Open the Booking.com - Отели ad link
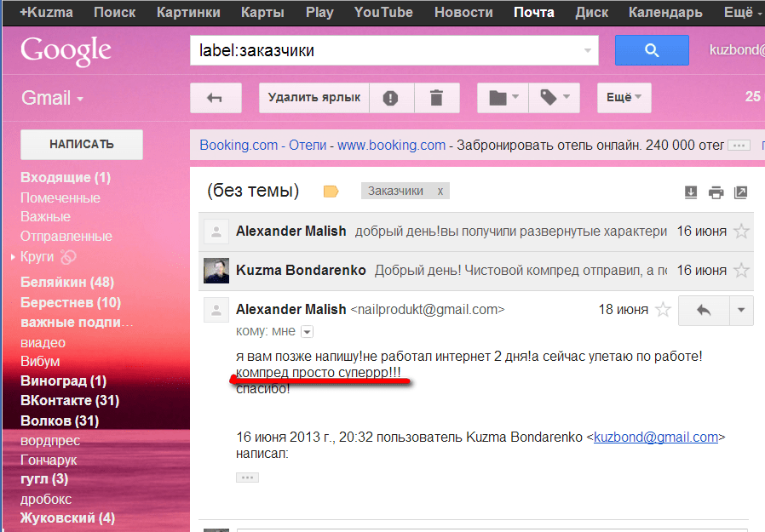This screenshot has width=765, height=532. click(x=262, y=146)
